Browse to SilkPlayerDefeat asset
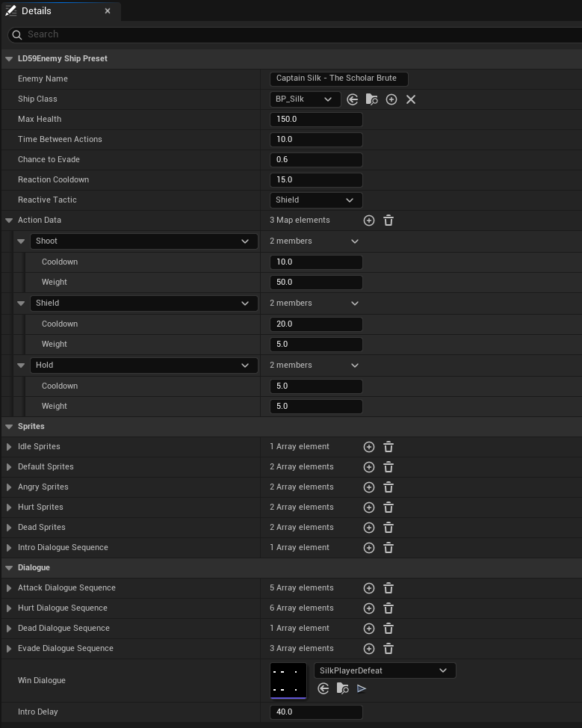This screenshot has width=582, height=728. (x=342, y=688)
